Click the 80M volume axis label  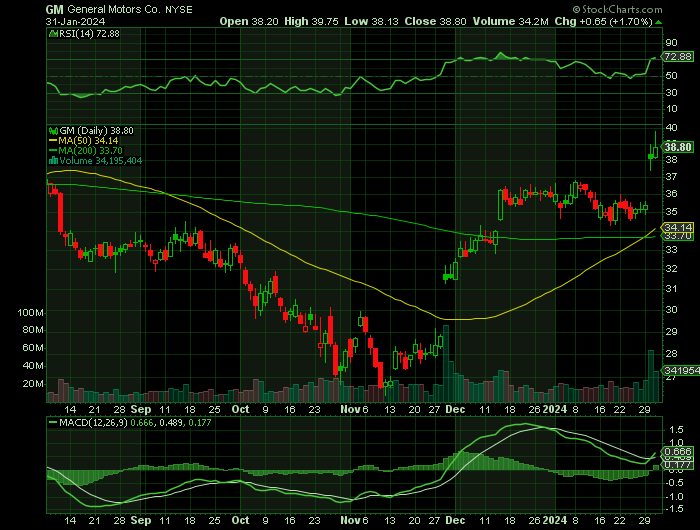coord(33,330)
